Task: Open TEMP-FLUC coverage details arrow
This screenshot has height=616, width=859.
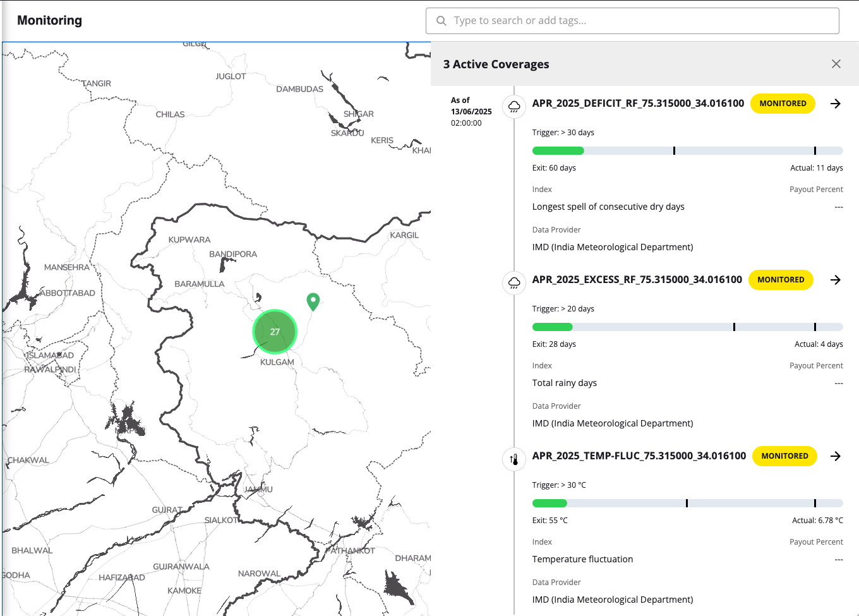Action: 835,456
